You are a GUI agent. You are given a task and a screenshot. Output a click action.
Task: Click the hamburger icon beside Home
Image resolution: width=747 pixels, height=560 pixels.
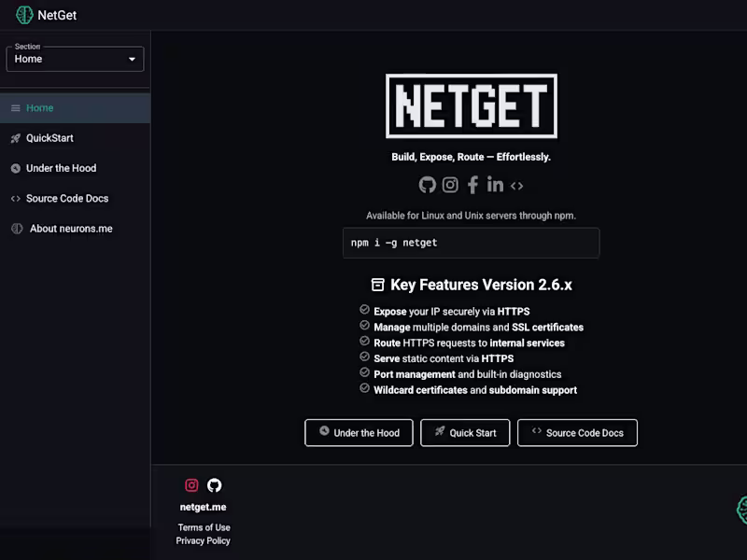[13, 107]
